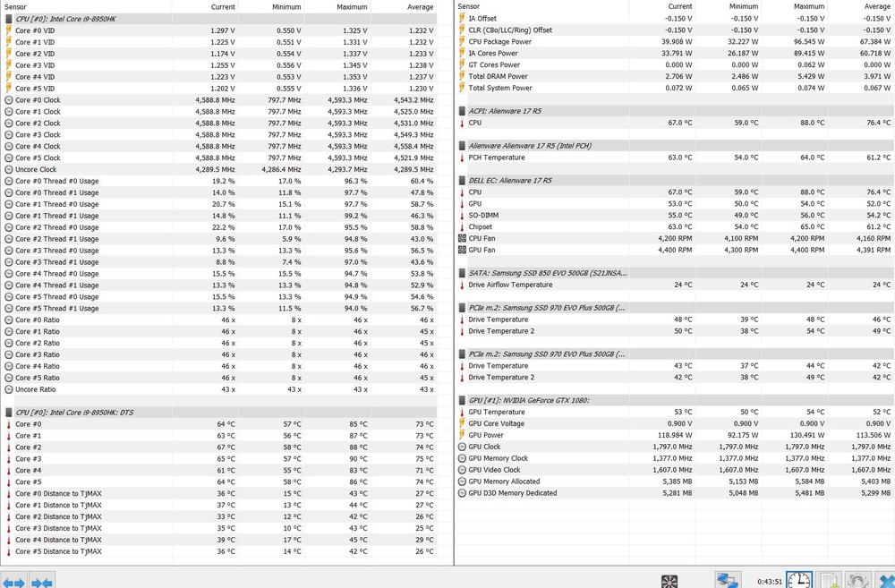The image size is (895, 588).
Task: Reset min/max values with the clock icon
Action: [798, 581]
